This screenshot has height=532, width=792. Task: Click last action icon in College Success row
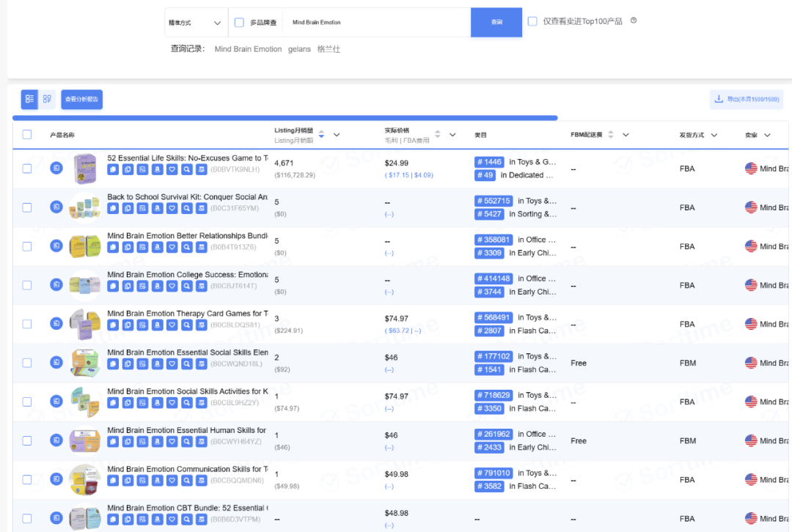(201, 287)
